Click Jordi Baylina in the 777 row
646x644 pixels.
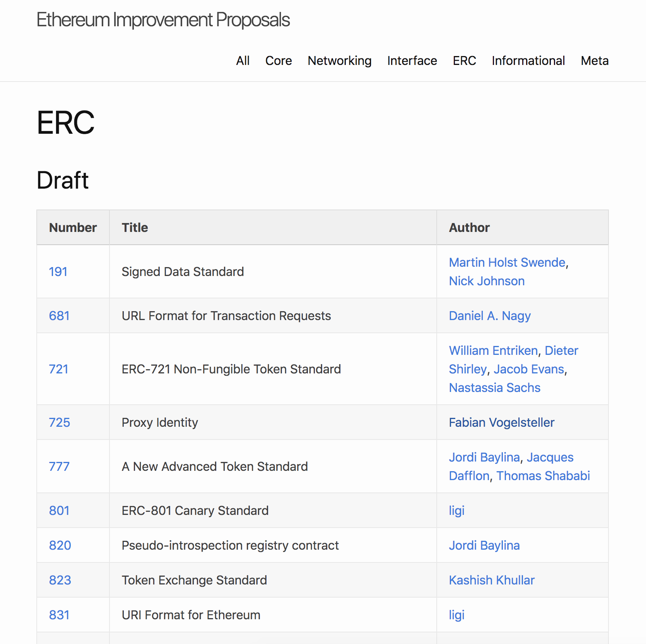pos(484,457)
